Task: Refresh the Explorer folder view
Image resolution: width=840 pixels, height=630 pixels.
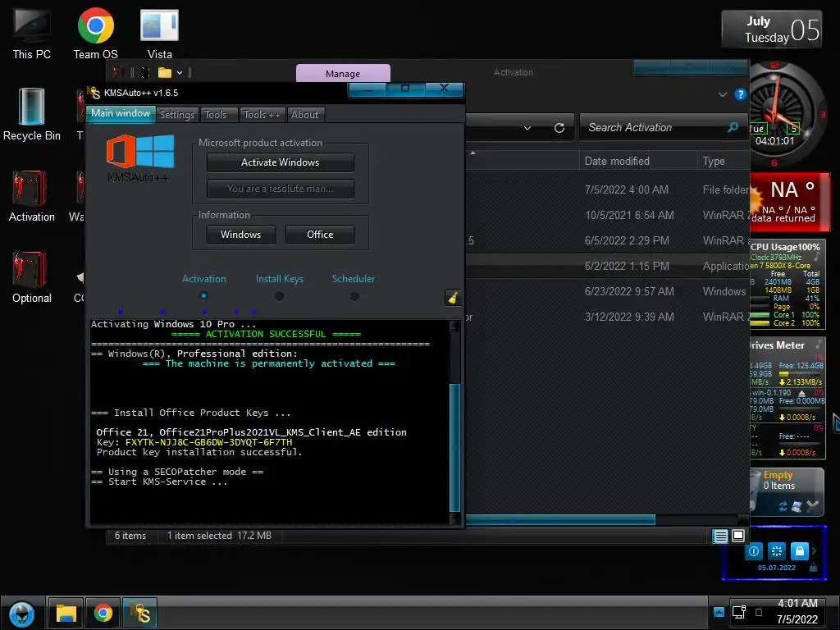Action: click(x=559, y=127)
